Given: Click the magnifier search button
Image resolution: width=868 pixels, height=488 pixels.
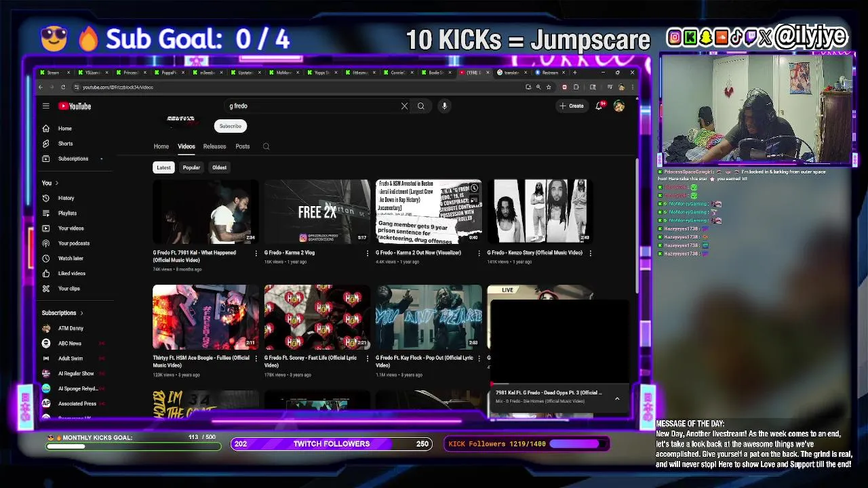Looking at the screenshot, I should (x=420, y=106).
